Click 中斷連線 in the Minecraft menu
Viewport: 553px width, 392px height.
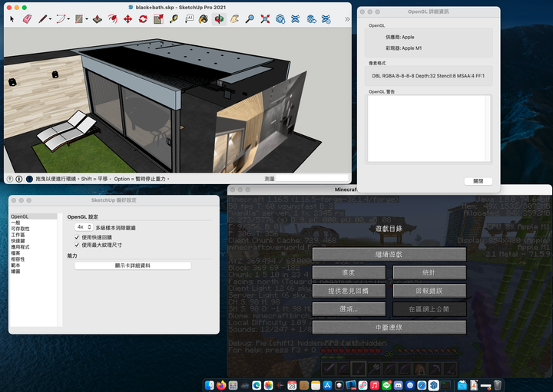pyautogui.click(x=389, y=328)
